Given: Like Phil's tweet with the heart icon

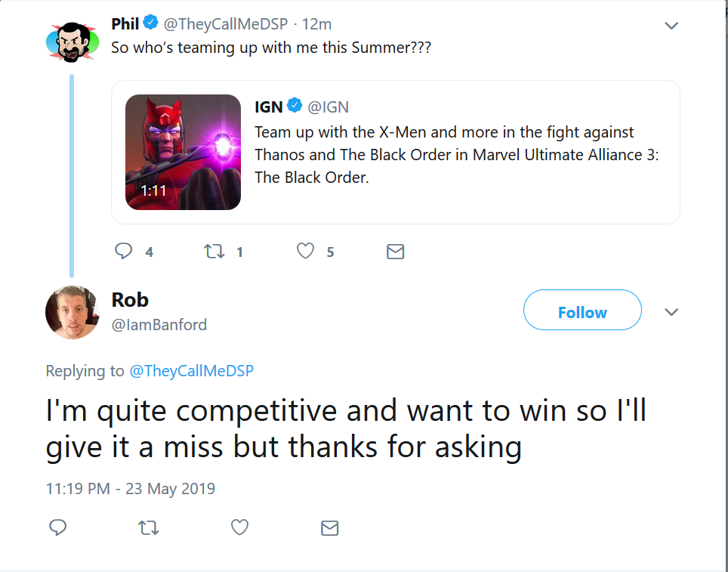Looking at the screenshot, I should 306,251.
